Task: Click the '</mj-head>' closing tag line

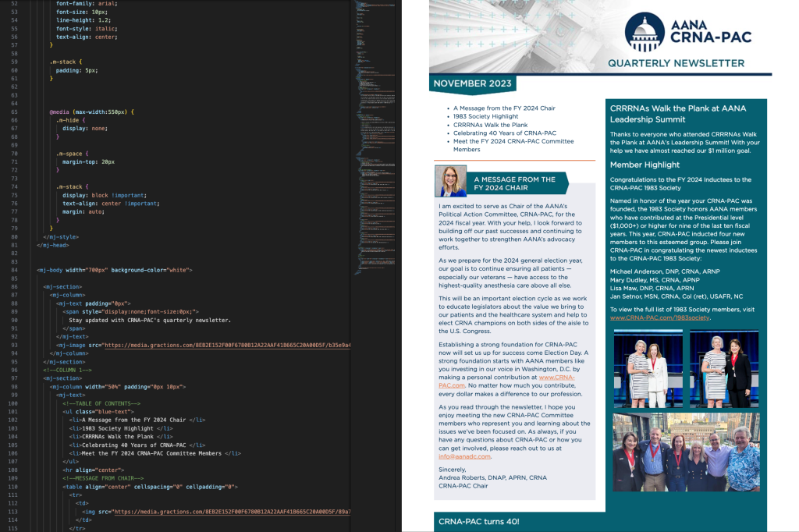Action: click(x=52, y=245)
